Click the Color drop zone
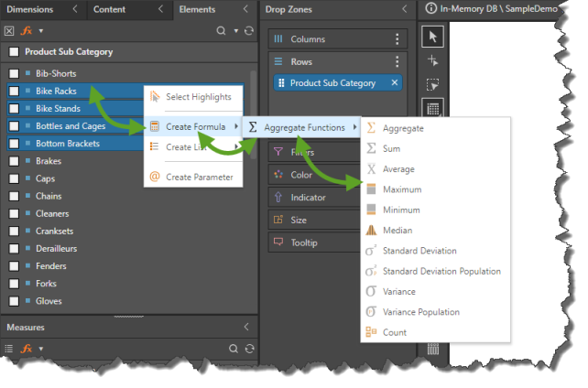The height and width of the screenshot is (388, 588). (x=301, y=175)
